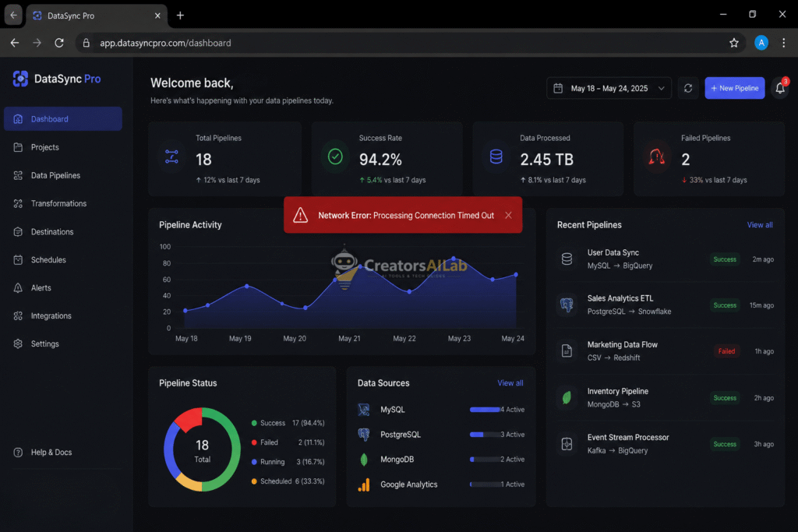
Task: Click the Running legend blue dot
Action: 254,462
